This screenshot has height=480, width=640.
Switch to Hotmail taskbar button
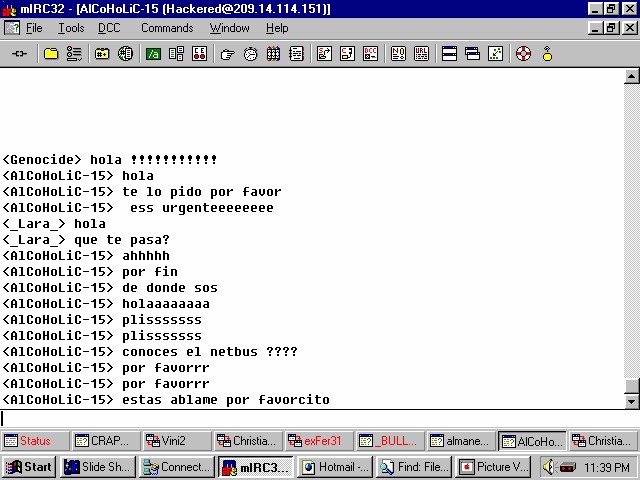(x=335, y=467)
